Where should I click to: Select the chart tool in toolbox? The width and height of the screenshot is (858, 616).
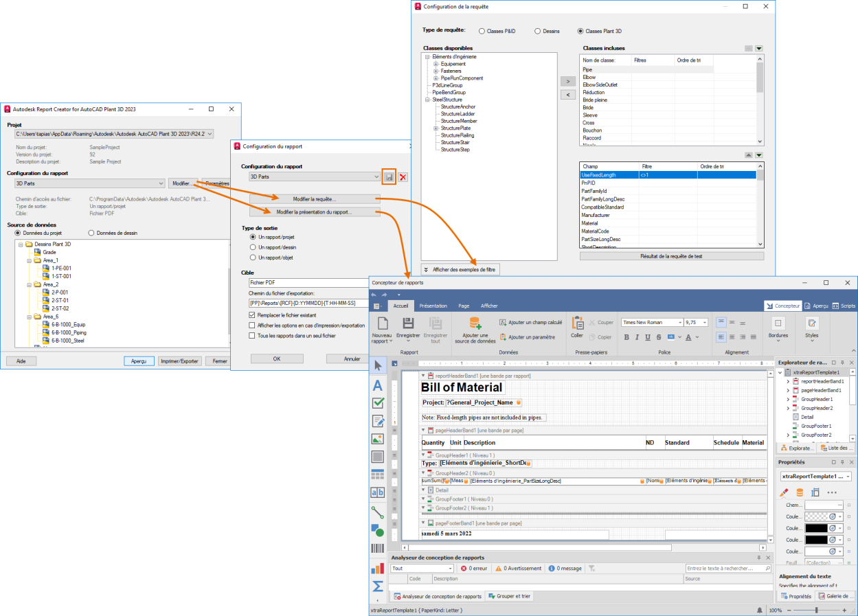(377, 568)
